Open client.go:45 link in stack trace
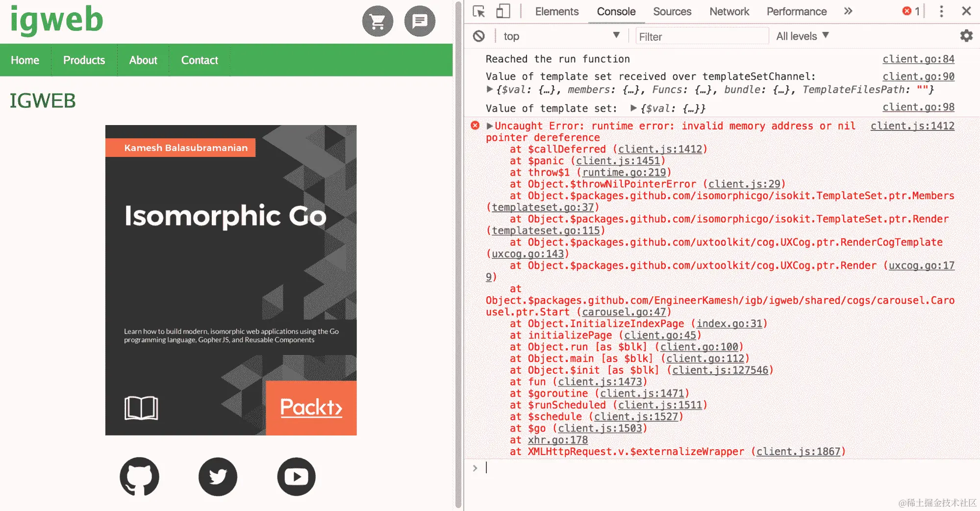This screenshot has height=511, width=980. [x=660, y=335]
